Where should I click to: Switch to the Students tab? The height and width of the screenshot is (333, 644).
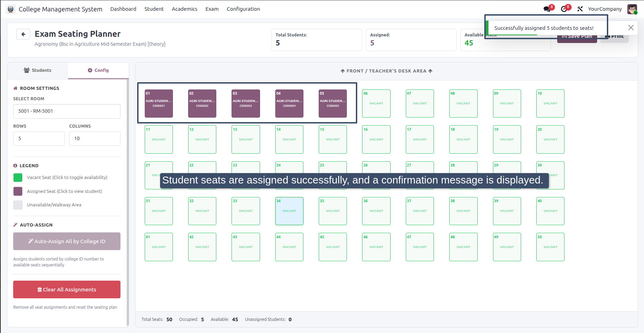tap(37, 70)
